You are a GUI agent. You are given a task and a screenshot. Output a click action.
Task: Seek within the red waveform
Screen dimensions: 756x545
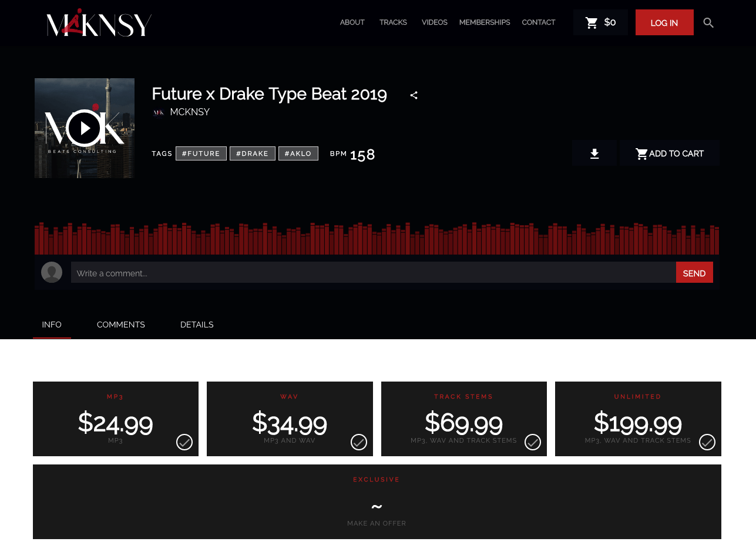(x=376, y=239)
